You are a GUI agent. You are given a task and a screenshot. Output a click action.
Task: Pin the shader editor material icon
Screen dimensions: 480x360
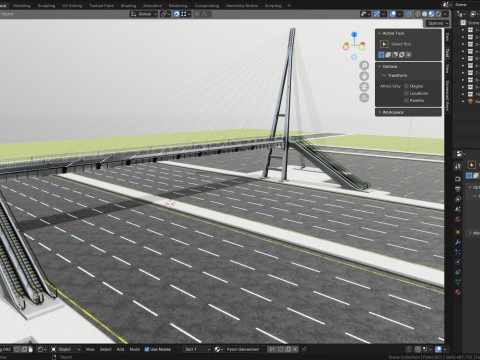click(304, 349)
